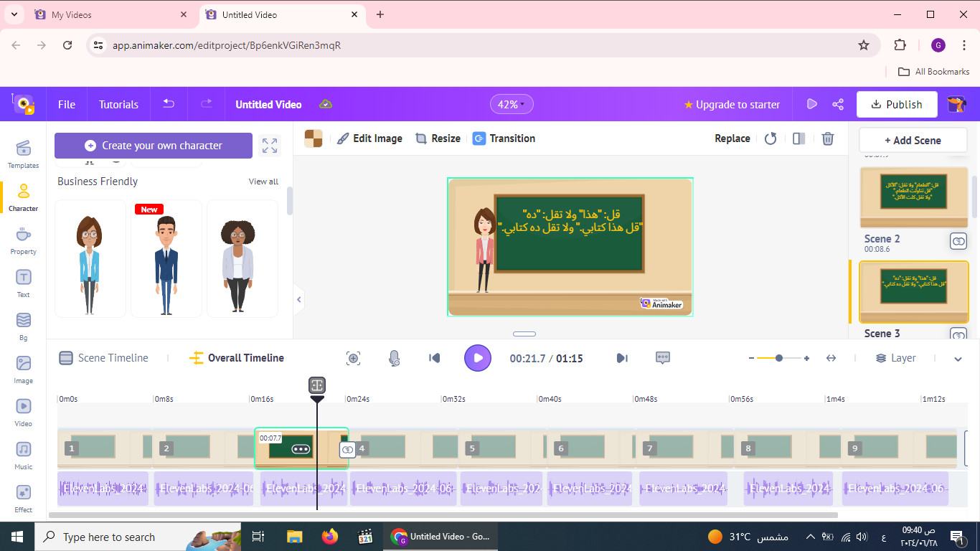The width and height of the screenshot is (980, 551).
Task: Open the user profile avatar
Action: [956, 104]
